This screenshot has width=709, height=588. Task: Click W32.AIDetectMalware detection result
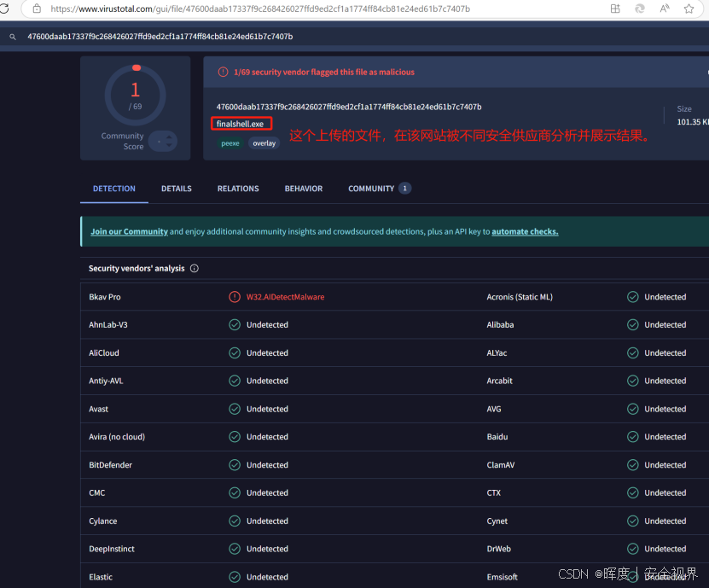tap(285, 297)
